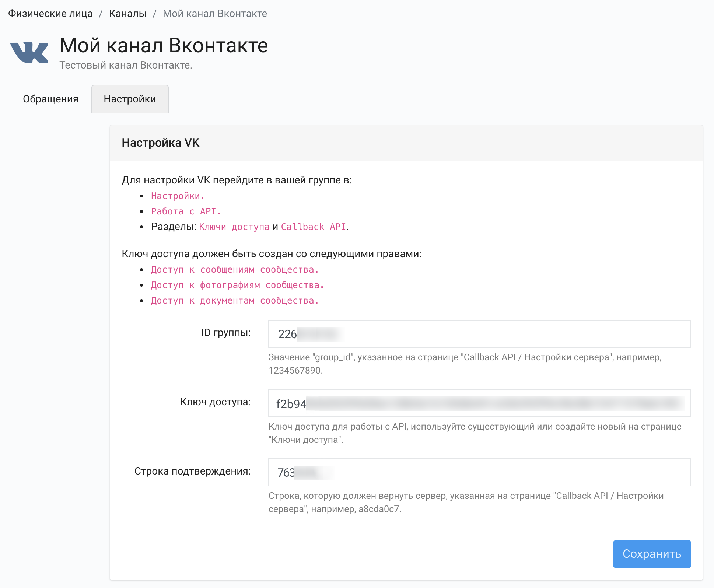Click the Ключ доступа должен быть создан line
Image resolution: width=714 pixels, height=588 pixels.
tap(272, 254)
